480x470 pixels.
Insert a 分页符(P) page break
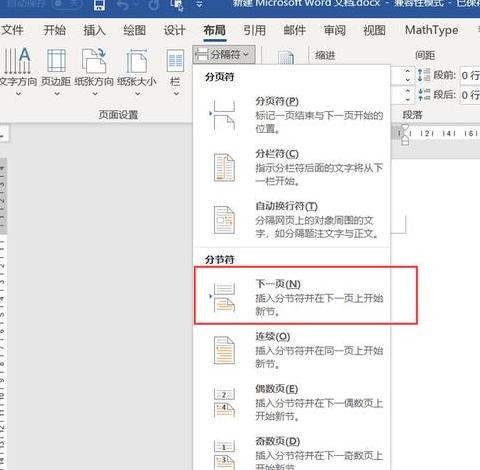[x=292, y=115]
